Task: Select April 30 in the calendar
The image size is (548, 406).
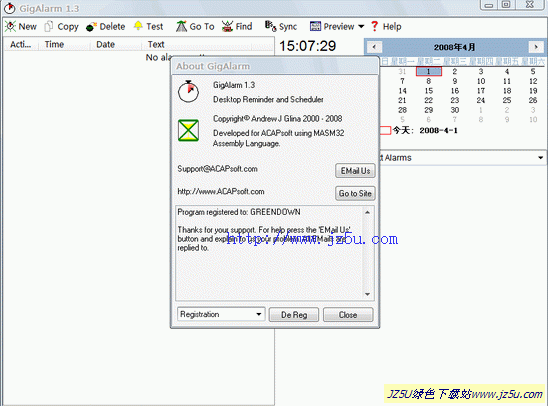Action: pos(455,110)
